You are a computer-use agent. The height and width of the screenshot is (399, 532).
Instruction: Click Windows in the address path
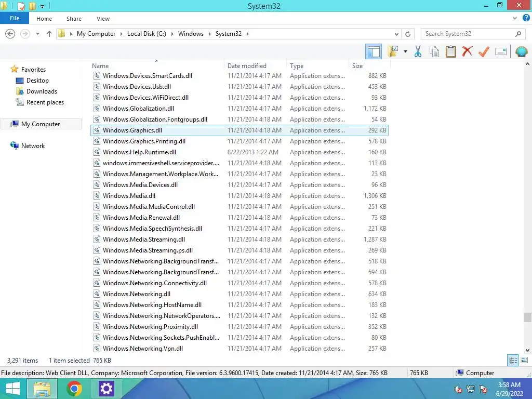pos(191,34)
